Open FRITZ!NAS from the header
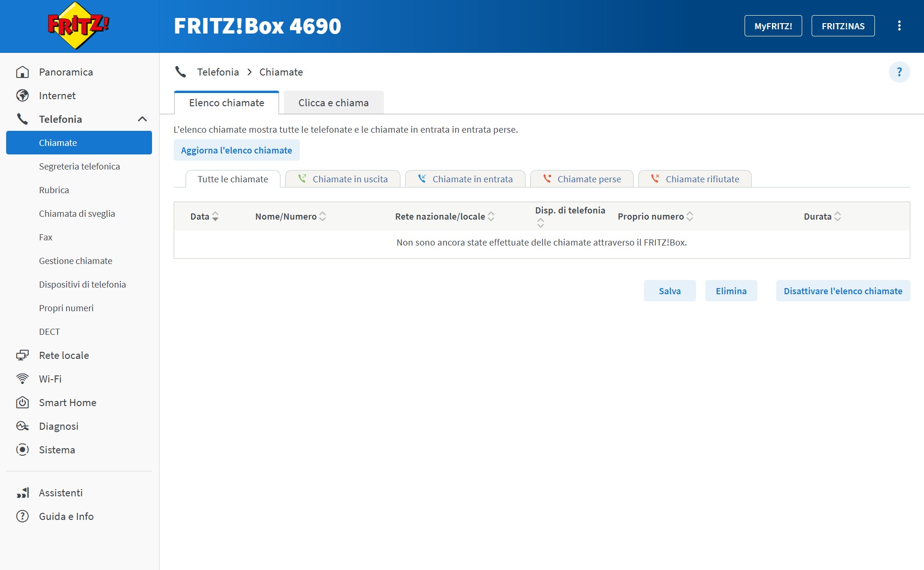The image size is (924, 570). (x=843, y=26)
